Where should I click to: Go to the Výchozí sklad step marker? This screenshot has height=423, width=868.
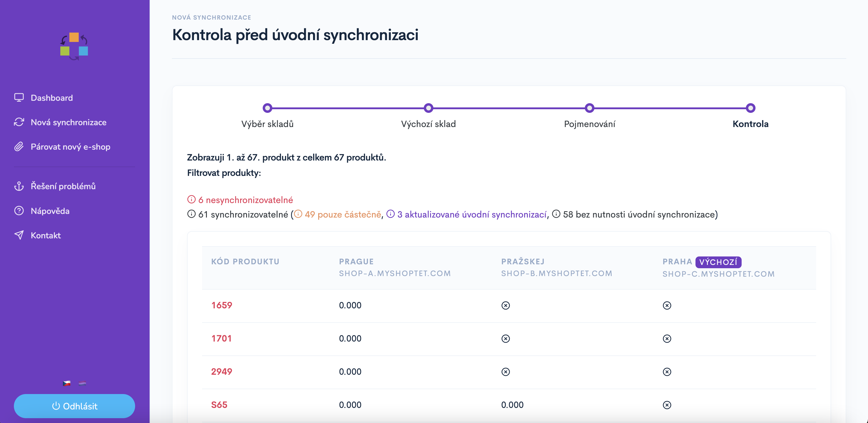pos(428,108)
